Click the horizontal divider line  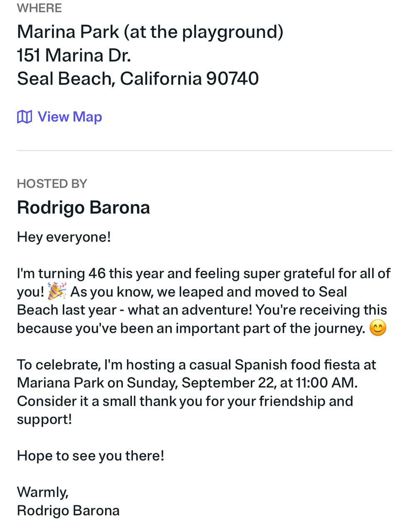(x=204, y=150)
